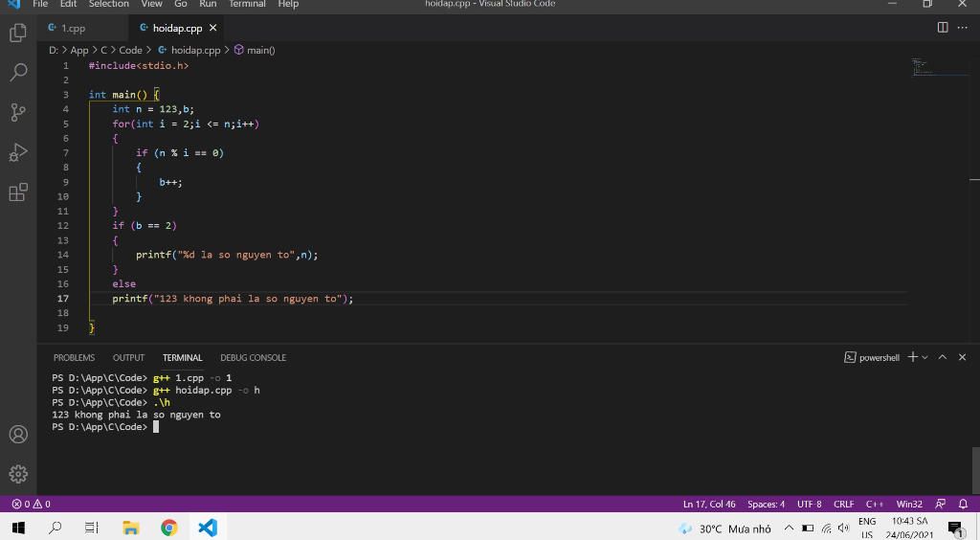Click the Visual Studio Code taskbar icon

click(x=208, y=528)
